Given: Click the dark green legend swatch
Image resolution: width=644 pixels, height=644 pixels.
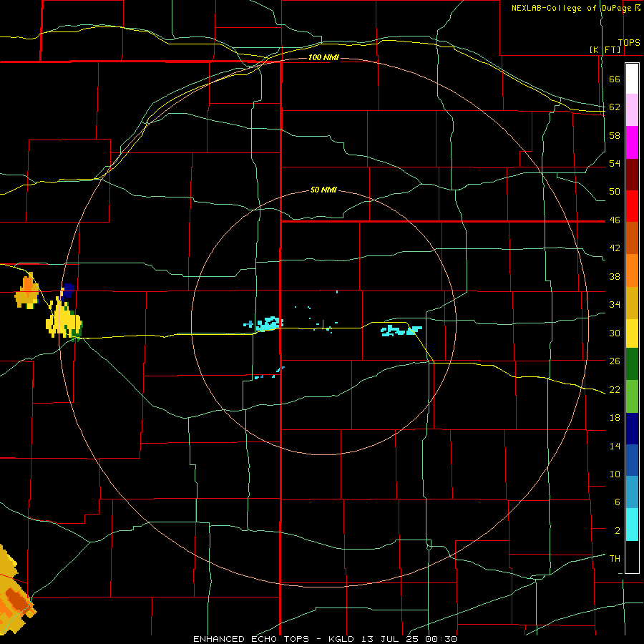Looking at the screenshot, I should [632, 364].
